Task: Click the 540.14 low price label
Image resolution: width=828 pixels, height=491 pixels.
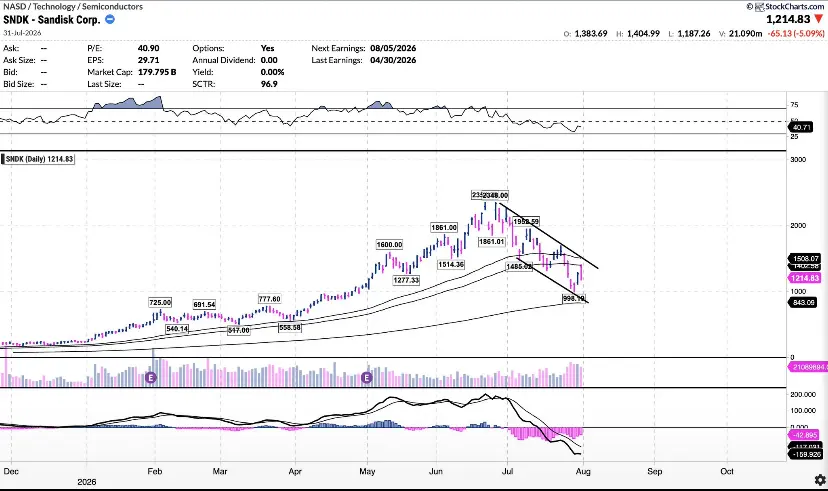Action: pyautogui.click(x=177, y=329)
